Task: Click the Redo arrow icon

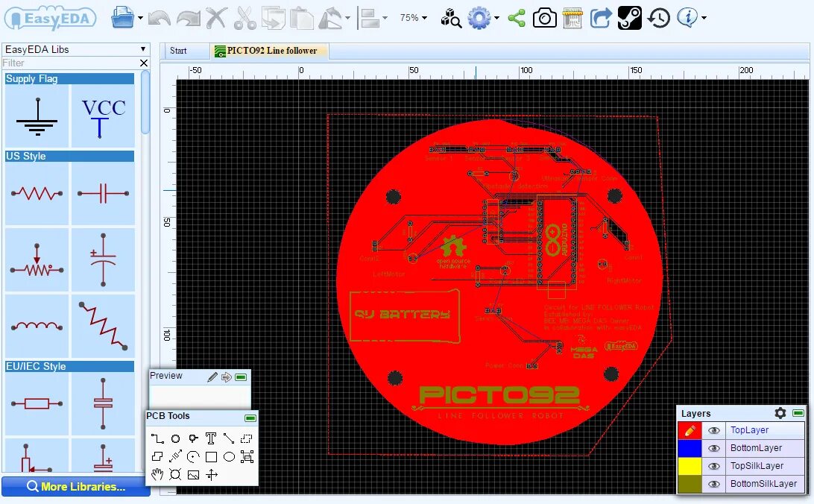Action: coord(189,18)
